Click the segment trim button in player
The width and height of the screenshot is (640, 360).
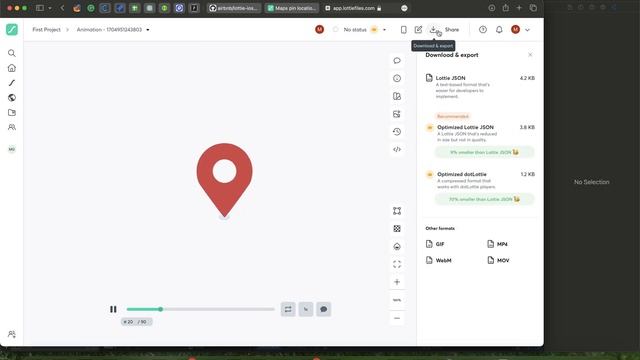coord(306,309)
